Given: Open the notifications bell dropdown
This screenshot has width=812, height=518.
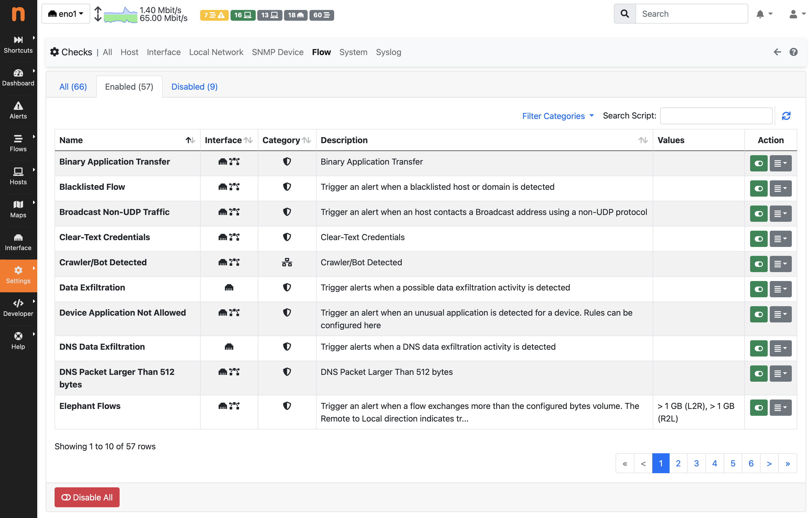Looking at the screenshot, I should pyautogui.click(x=764, y=14).
